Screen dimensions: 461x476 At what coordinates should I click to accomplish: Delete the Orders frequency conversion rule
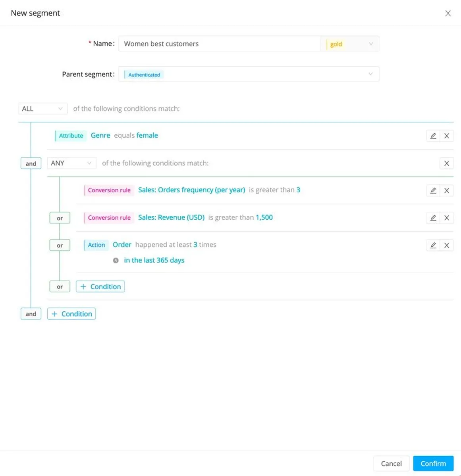[x=447, y=190]
